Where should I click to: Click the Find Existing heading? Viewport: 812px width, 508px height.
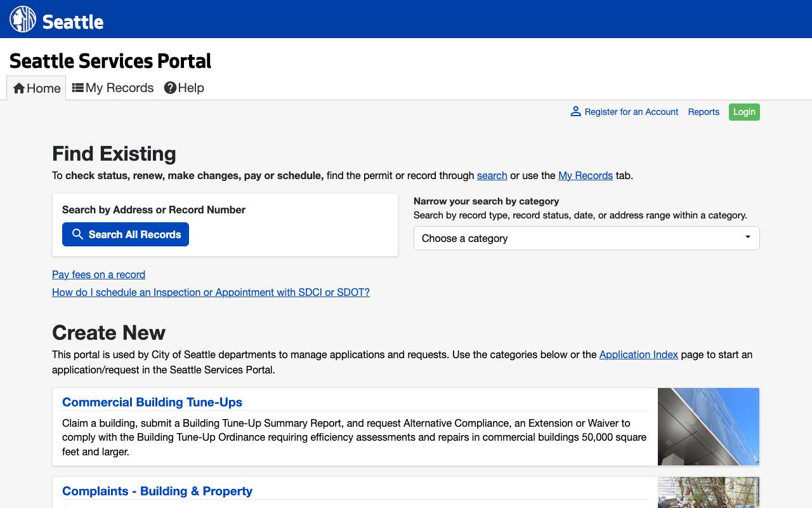coord(114,154)
